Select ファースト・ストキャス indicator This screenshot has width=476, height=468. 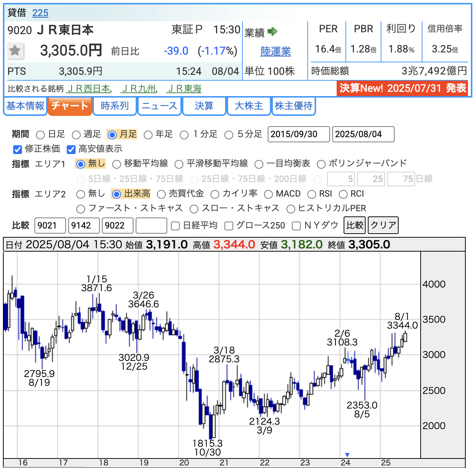click(80, 209)
